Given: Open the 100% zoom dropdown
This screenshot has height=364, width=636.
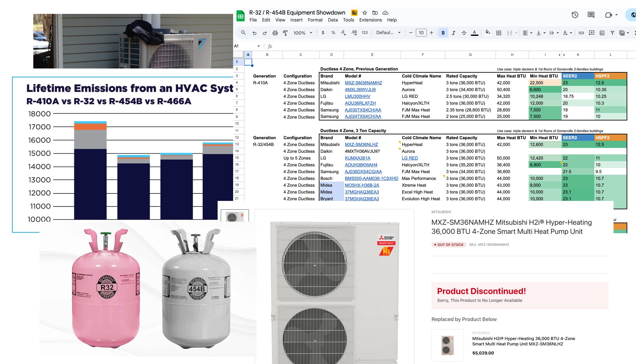Looking at the screenshot, I should click(x=303, y=33).
